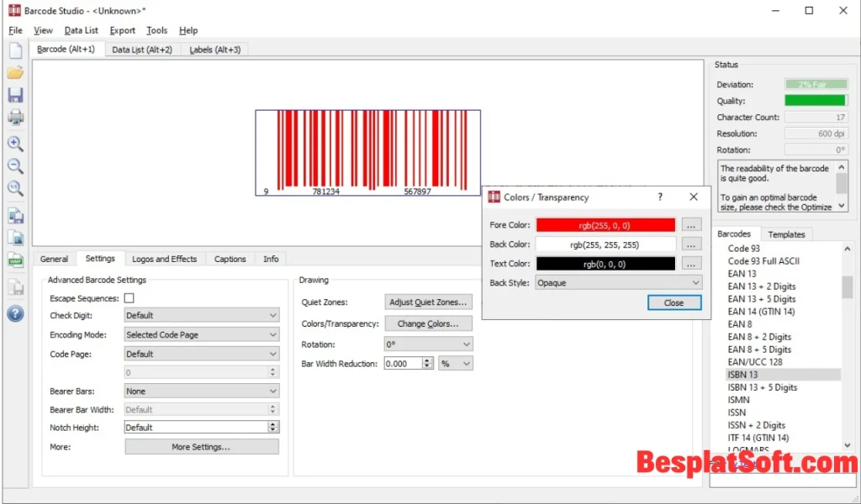
Task: Zoom in on the barcode preview
Action: [x=15, y=144]
